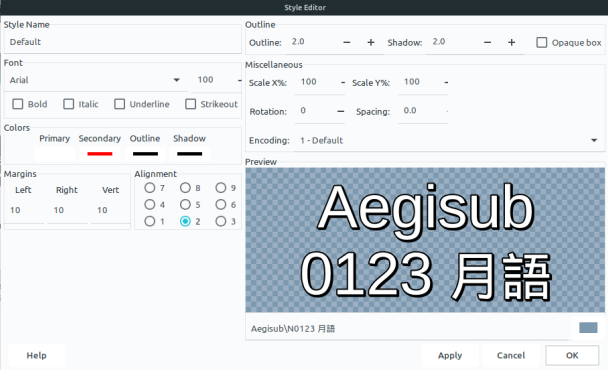Image resolution: width=608 pixels, height=370 pixels.
Task: Decrease Scale X% with its minus button
Action: (x=343, y=83)
